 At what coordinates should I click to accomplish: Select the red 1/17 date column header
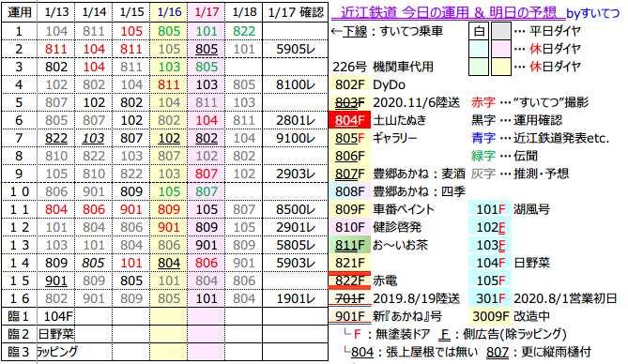[207, 12]
